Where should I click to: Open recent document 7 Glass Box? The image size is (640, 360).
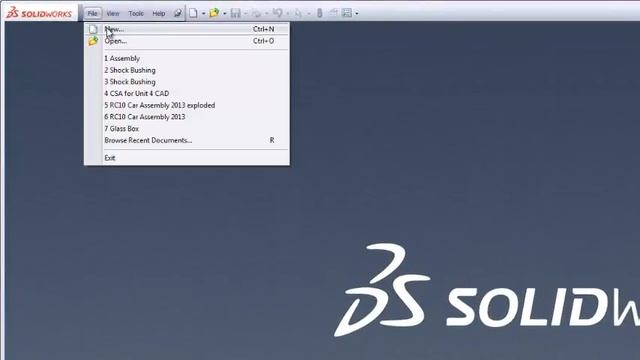click(187, 129)
